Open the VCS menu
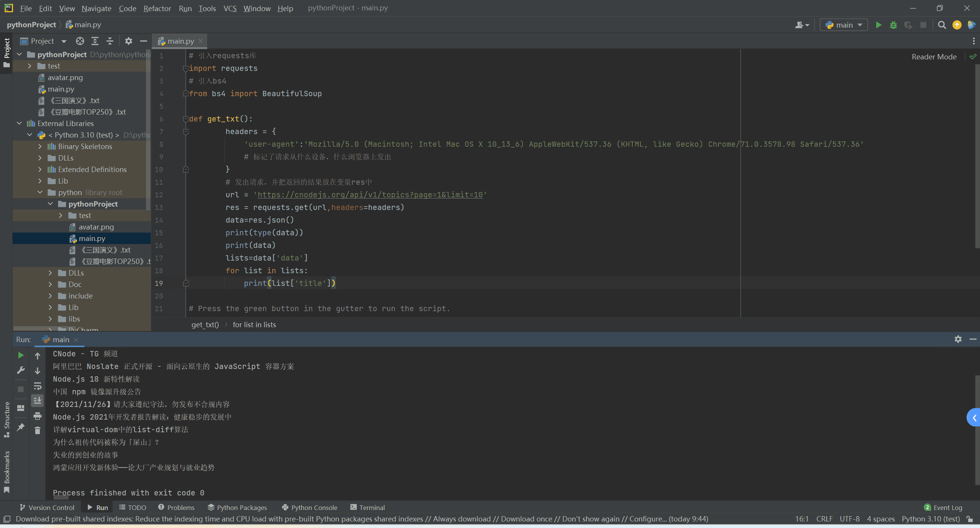The width and height of the screenshot is (980, 528). pyautogui.click(x=230, y=8)
